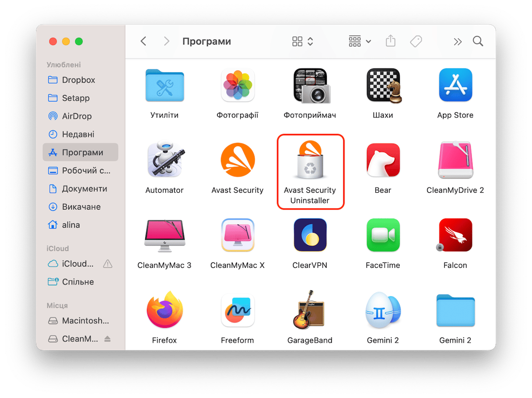Open the Bear notes app icon
This screenshot has width=532, height=398.
pos(383,160)
